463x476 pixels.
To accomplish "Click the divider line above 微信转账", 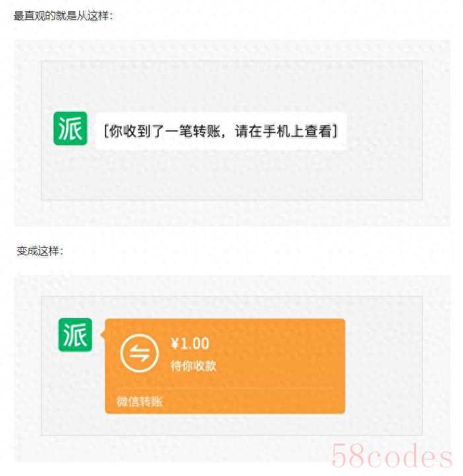I will click(225, 388).
